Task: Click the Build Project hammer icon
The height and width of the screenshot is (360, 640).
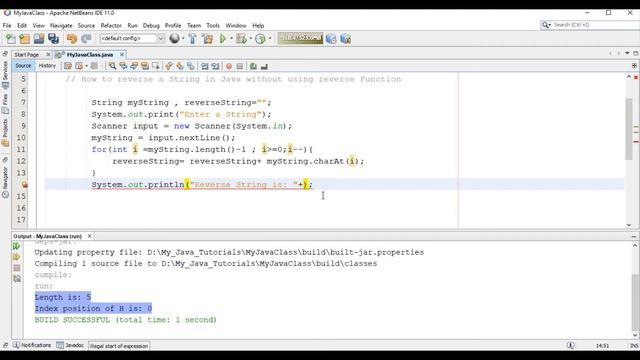Action: 193,39
